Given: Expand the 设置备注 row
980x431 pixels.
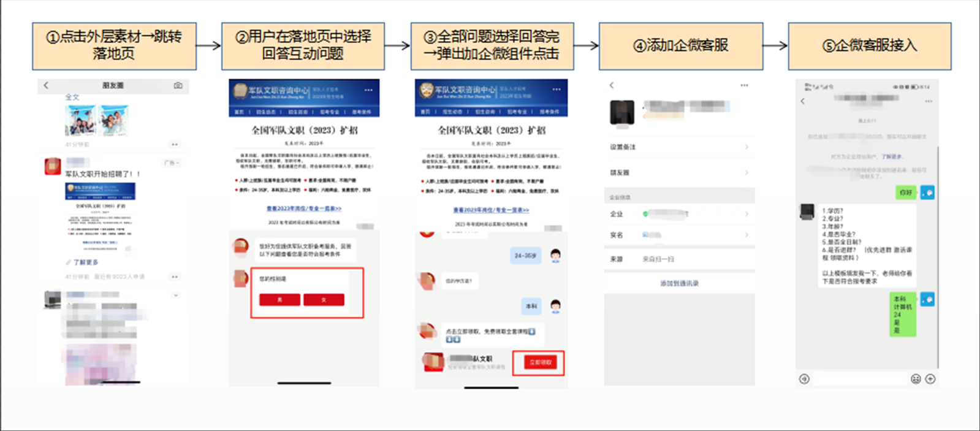Looking at the screenshot, I should [679, 147].
